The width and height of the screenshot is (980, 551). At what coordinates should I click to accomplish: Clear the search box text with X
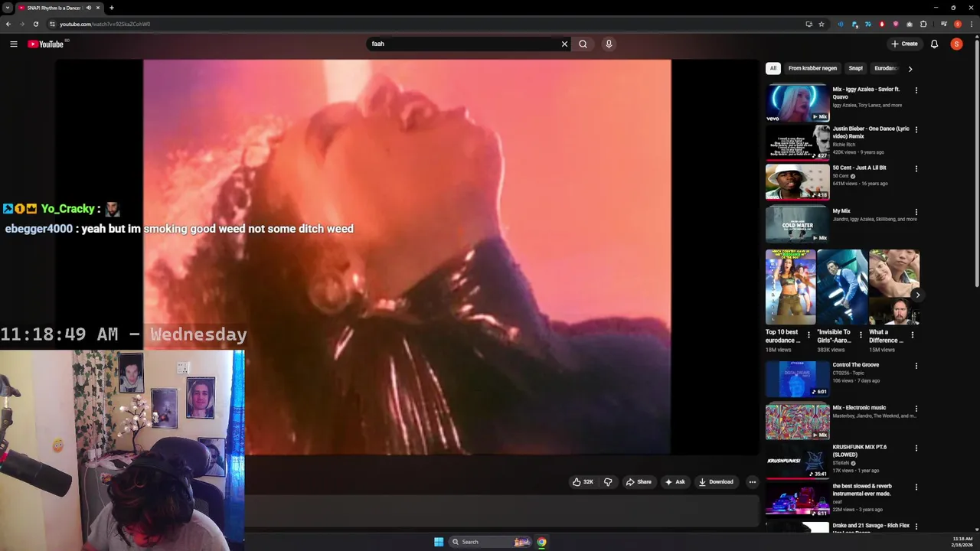coord(565,44)
